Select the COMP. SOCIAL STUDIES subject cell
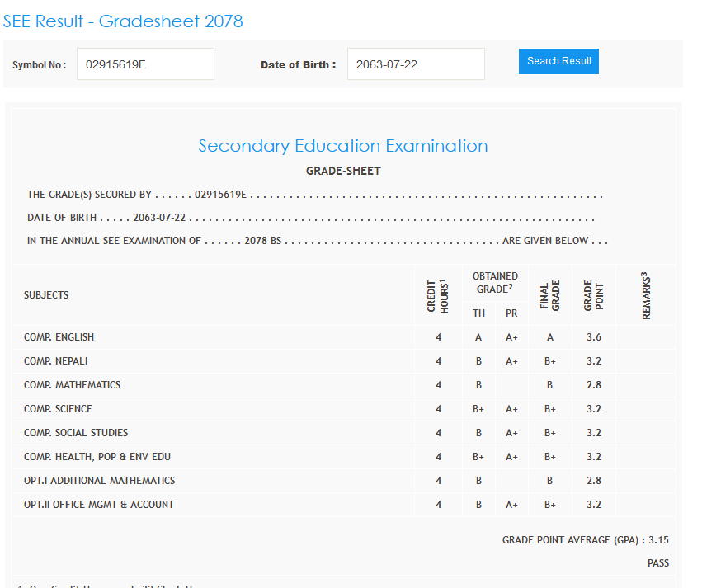Image resolution: width=702 pixels, height=588 pixels. [x=76, y=433]
